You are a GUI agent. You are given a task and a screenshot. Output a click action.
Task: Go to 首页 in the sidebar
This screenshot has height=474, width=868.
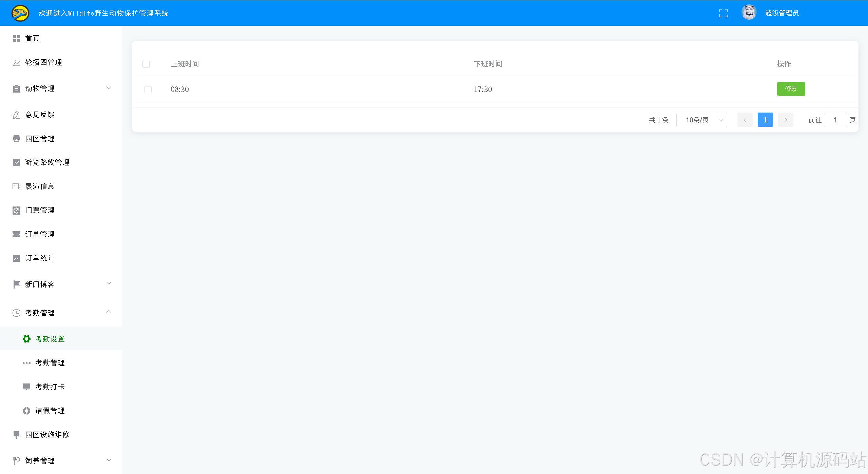pyautogui.click(x=61, y=39)
